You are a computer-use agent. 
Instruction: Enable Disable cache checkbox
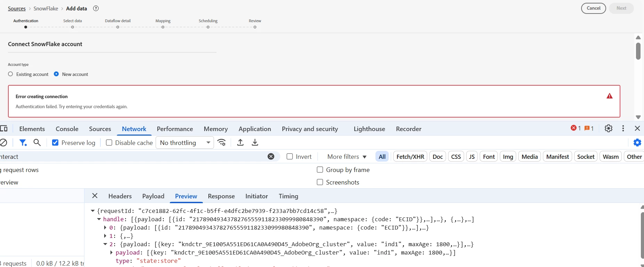point(109,143)
